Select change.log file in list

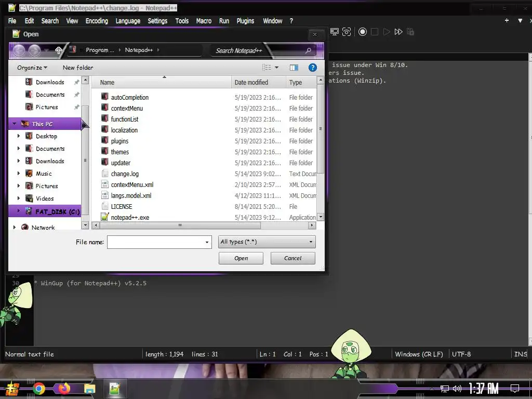125,174
